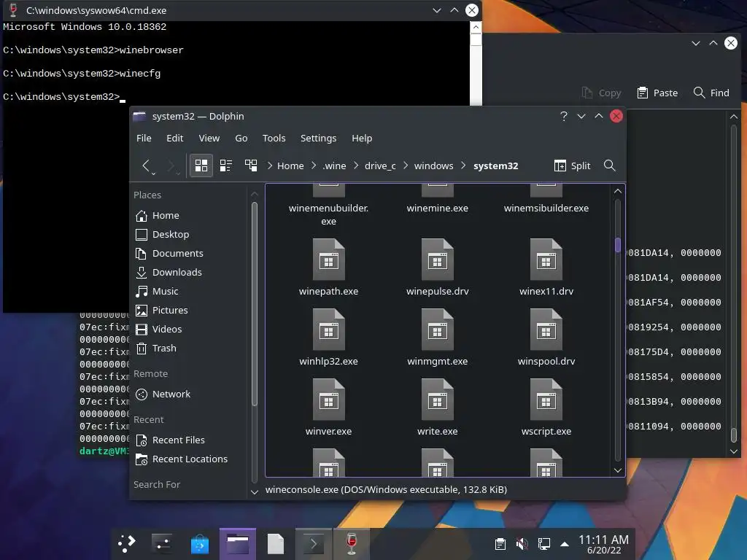
Task: Click winemine.exe file name
Action: pos(438,208)
